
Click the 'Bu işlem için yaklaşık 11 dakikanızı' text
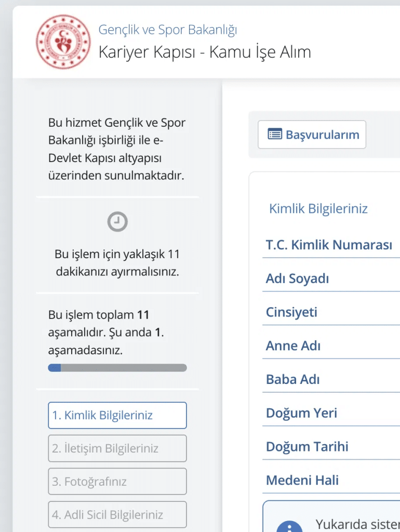click(x=117, y=262)
